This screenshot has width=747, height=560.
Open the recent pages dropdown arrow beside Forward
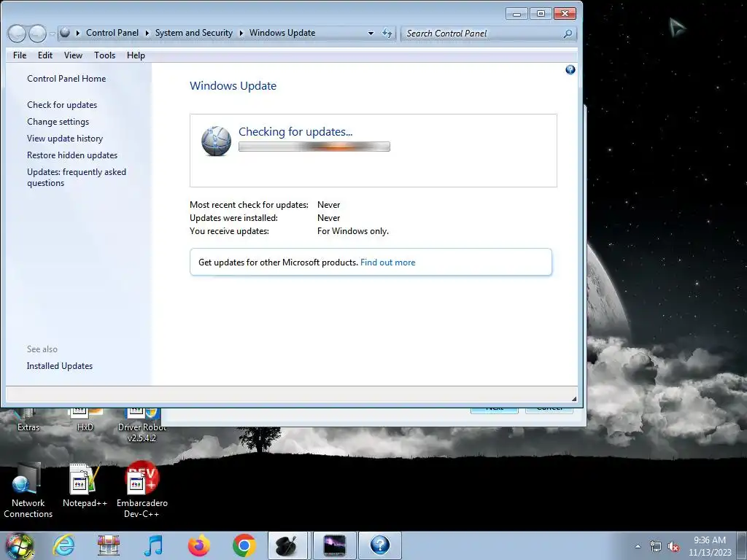[52, 34]
